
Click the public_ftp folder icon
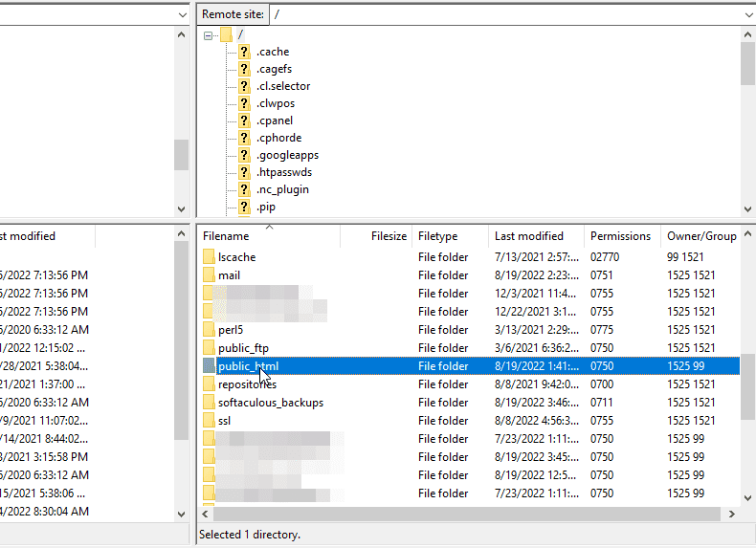[x=209, y=348]
